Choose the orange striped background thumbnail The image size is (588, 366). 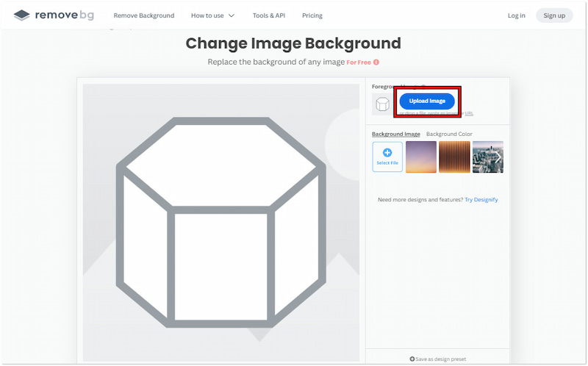pos(453,157)
